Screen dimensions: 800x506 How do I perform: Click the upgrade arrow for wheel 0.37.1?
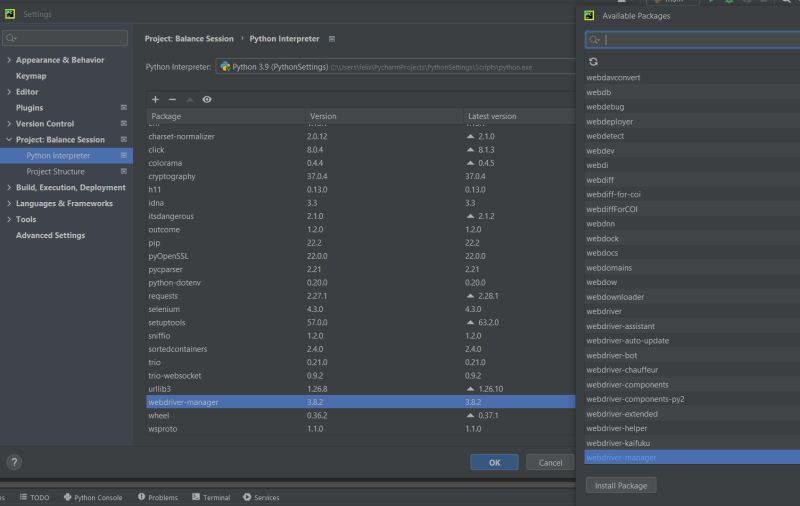(x=470, y=415)
